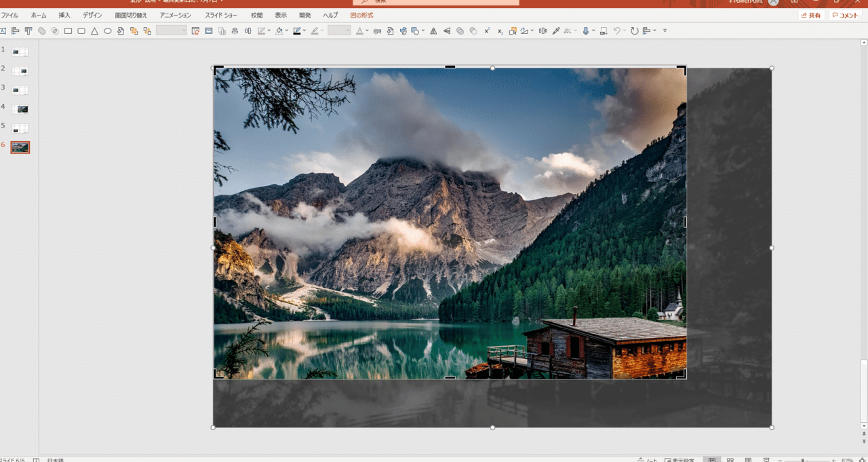Open the 校閲 review tab

coord(256,15)
